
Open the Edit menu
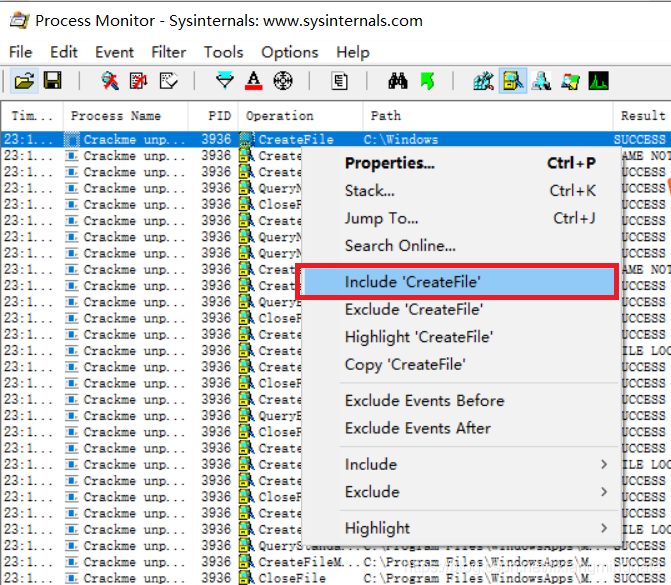[x=63, y=52]
